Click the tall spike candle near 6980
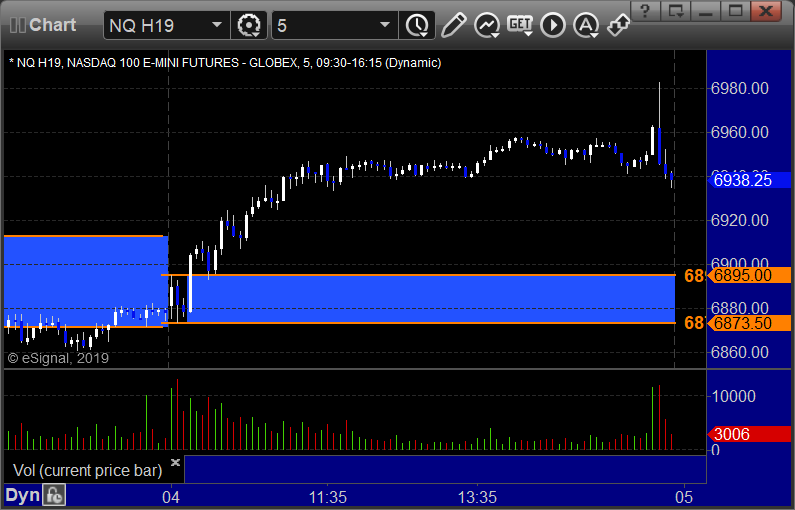795x510 pixels. (659, 123)
